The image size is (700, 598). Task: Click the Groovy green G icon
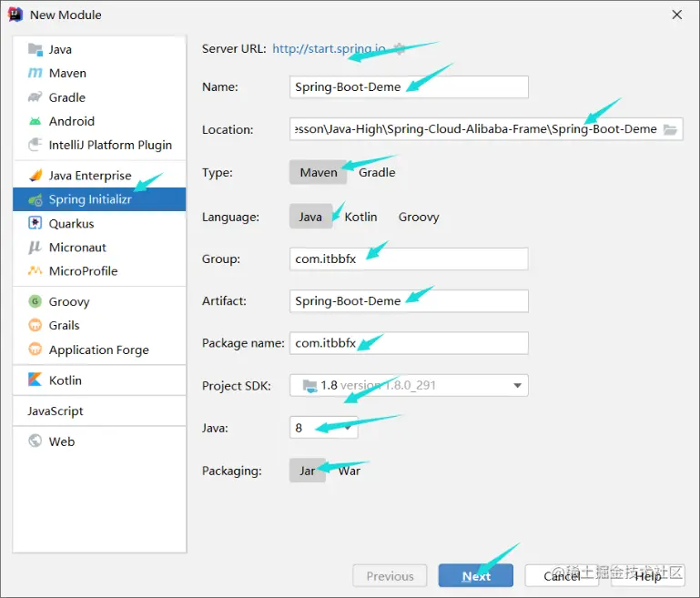click(x=36, y=301)
